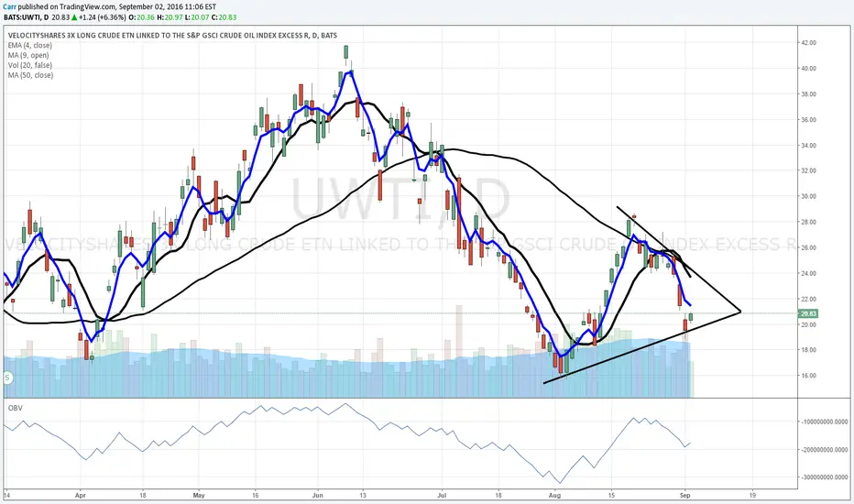Select the Vol (20, false) indicator label
Image resolution: width=854 pixels, height=504 pixels.
click(x=30, y=65)
